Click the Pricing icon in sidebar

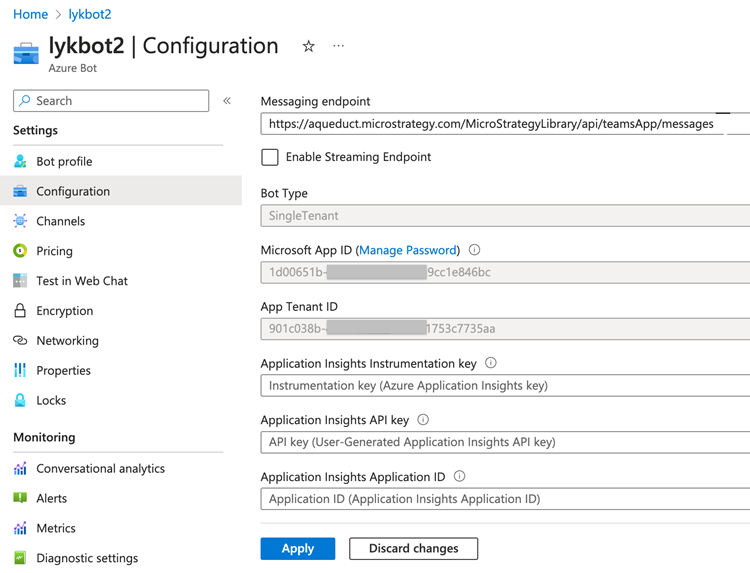click(x=20, y=251)
